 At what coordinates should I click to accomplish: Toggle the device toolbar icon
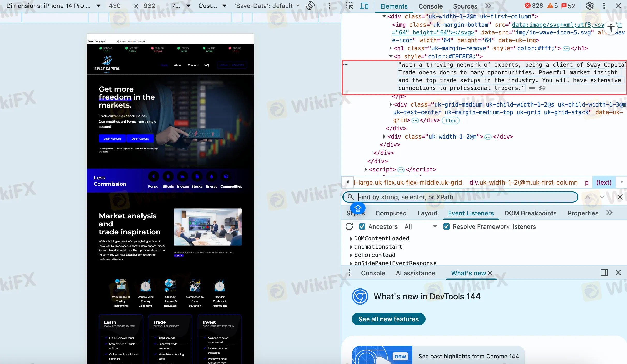(x=364, y=6)
